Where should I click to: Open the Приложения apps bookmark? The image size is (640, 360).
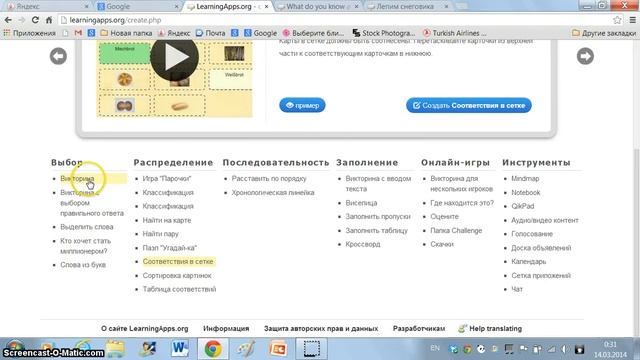30,33
